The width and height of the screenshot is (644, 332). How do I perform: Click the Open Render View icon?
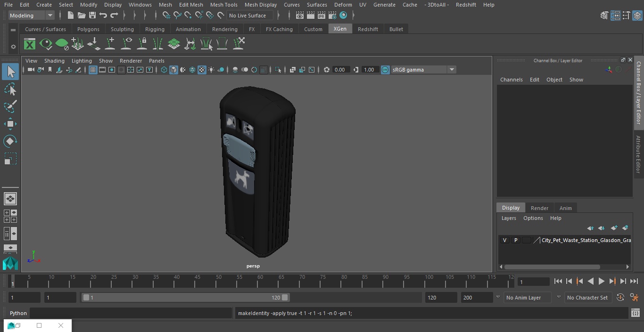coord(300,16)
